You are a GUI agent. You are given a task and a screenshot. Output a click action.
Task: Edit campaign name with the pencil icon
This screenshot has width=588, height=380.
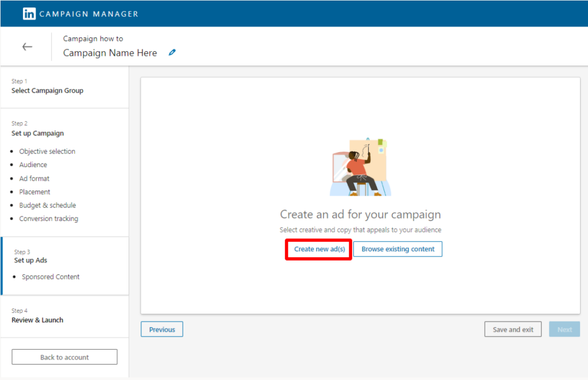coord(172,52)
